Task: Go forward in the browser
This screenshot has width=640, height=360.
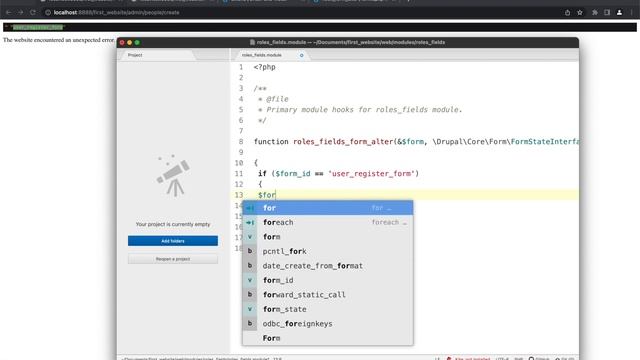Action: coord(20,13)
